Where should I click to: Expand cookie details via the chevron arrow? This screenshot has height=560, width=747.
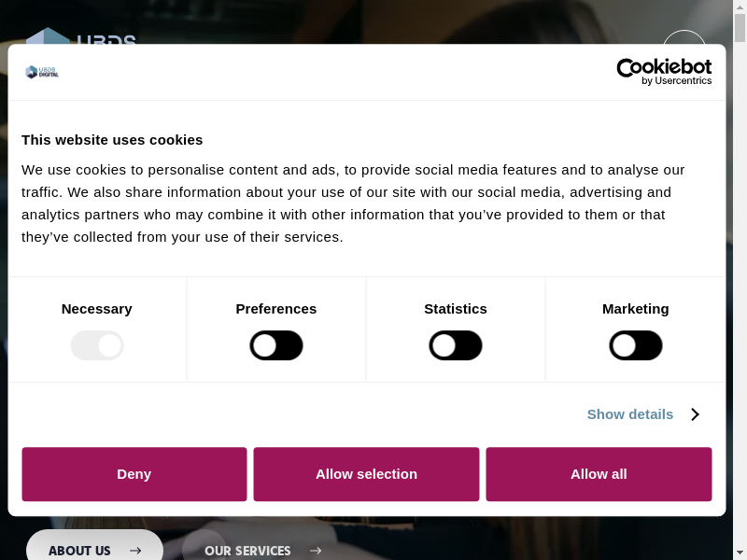[x=695, y=414]
